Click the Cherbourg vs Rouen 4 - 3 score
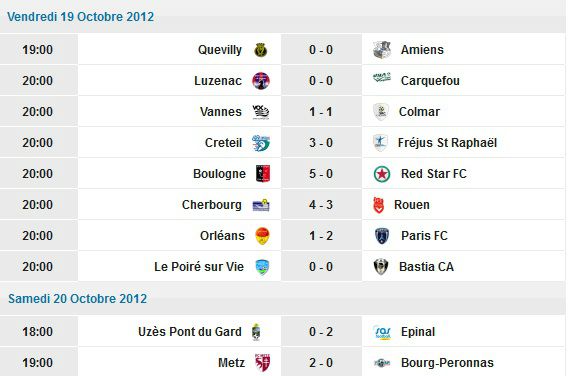This screenshot has width=569, height=376. pos(321,205)
